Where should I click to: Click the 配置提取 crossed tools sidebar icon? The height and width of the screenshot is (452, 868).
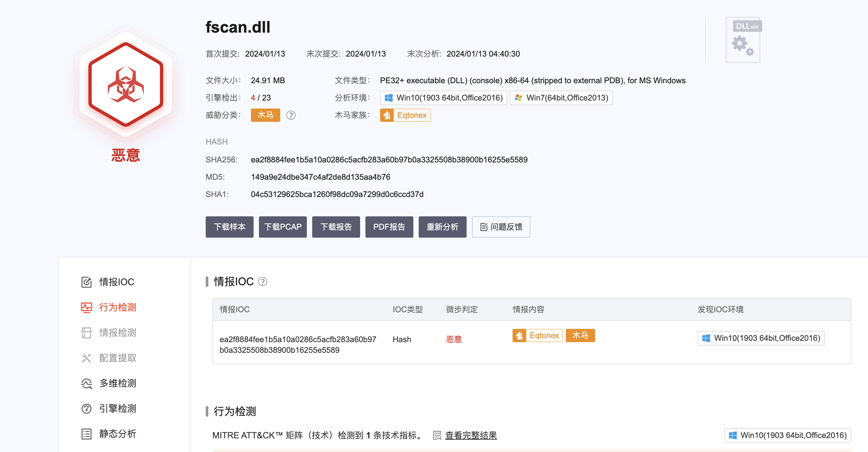(x=86, y=357)
